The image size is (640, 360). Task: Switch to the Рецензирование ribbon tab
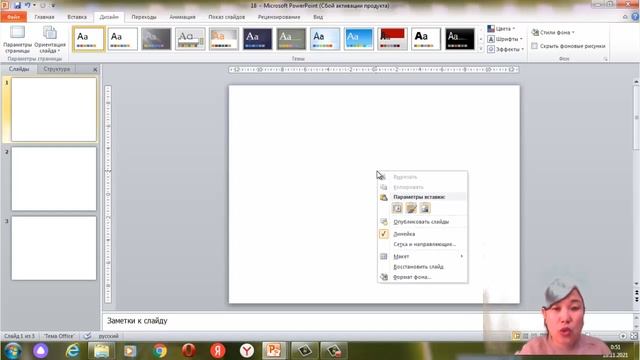(x=279, y=17)
